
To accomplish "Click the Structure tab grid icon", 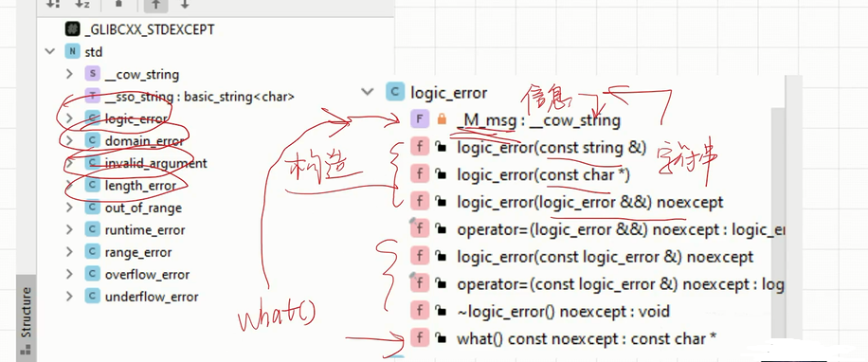I will click(26, 350).
